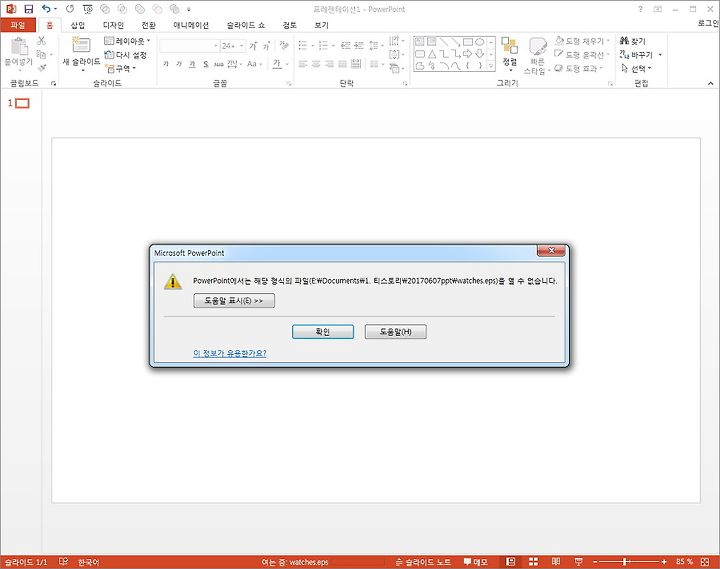
Task: Expand 도움말 표시(E) details
Action: (x=234, y=301)
